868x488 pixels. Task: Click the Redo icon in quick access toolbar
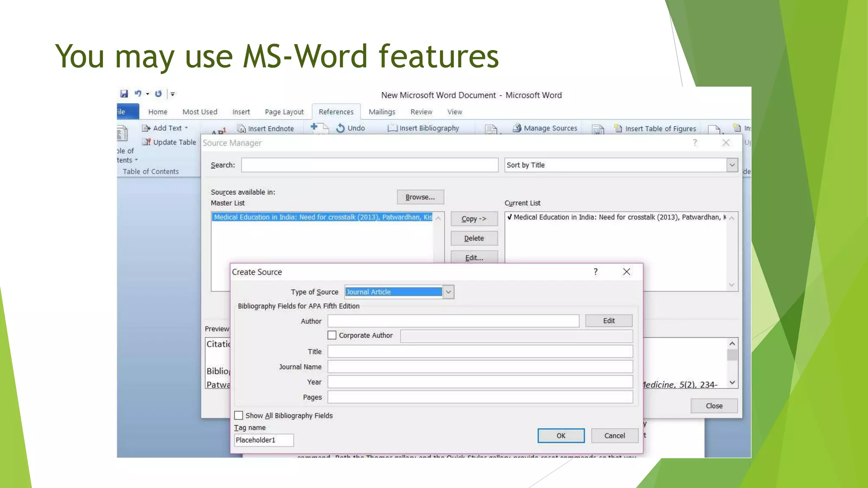click(158, 94)
